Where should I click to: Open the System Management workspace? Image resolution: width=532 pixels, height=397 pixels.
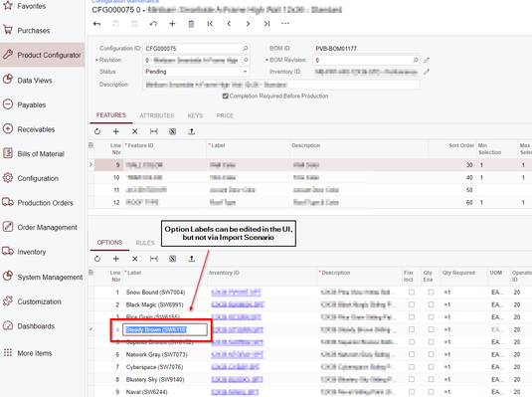pyautogui.click(x=43, y=278)
